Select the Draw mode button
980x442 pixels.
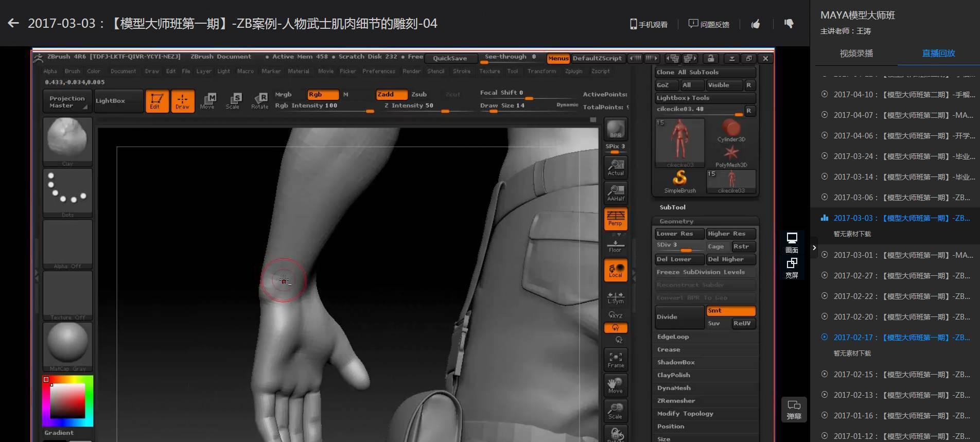click(x=182, y=101)
